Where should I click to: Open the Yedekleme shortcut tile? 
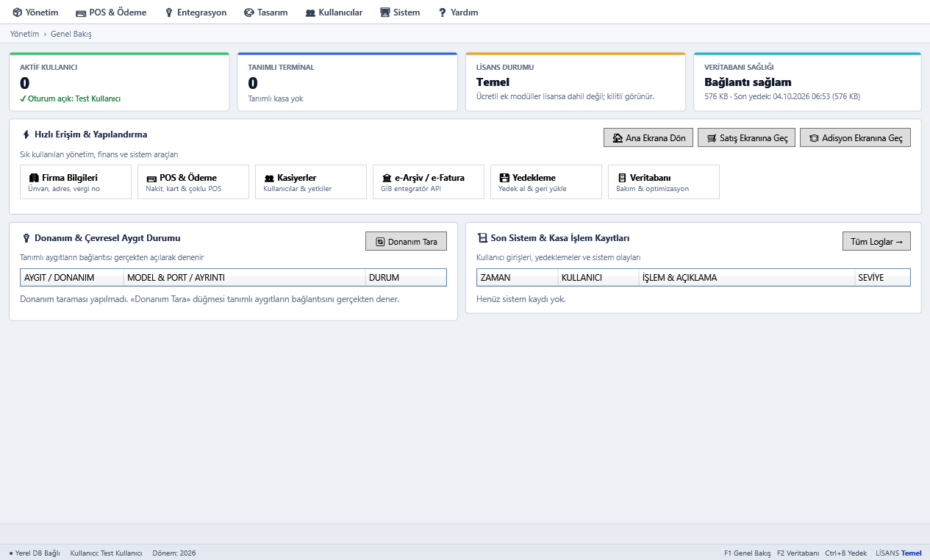pos(546,182)
